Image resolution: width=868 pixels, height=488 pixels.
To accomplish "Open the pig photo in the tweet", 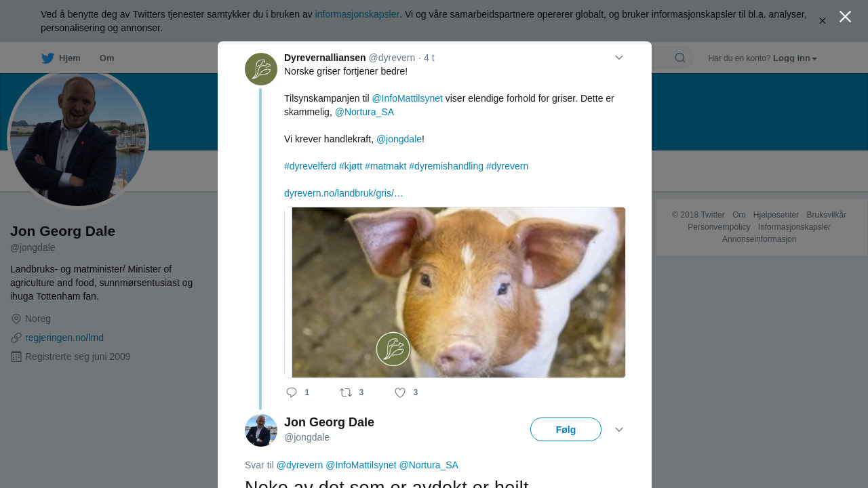I will (x=455, y=292).
